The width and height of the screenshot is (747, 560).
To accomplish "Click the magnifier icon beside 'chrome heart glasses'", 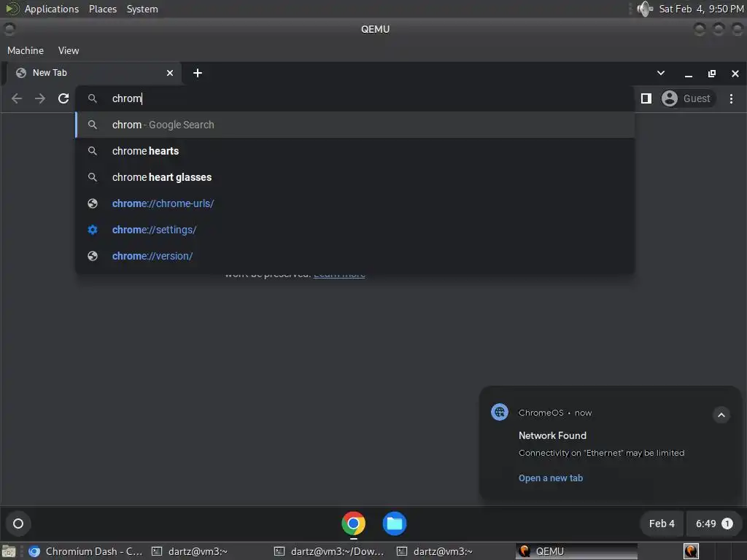I will point(93,177).
